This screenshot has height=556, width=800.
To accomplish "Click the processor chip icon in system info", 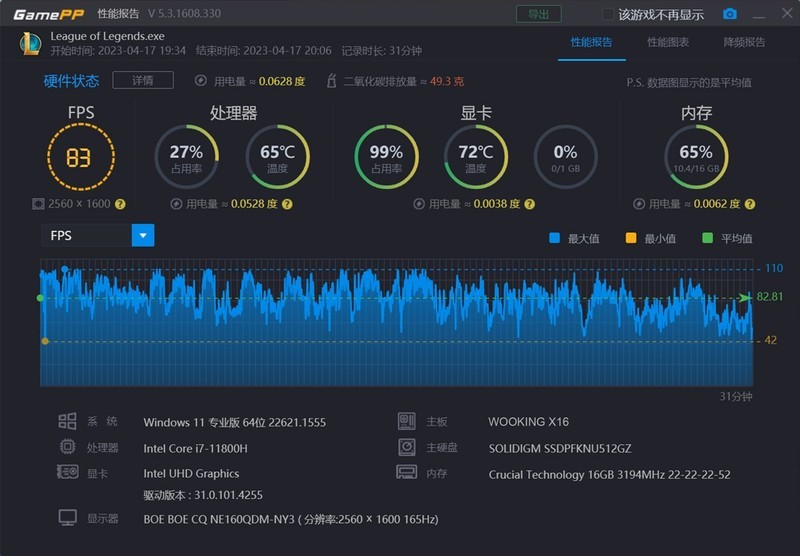I will [67, 447].
